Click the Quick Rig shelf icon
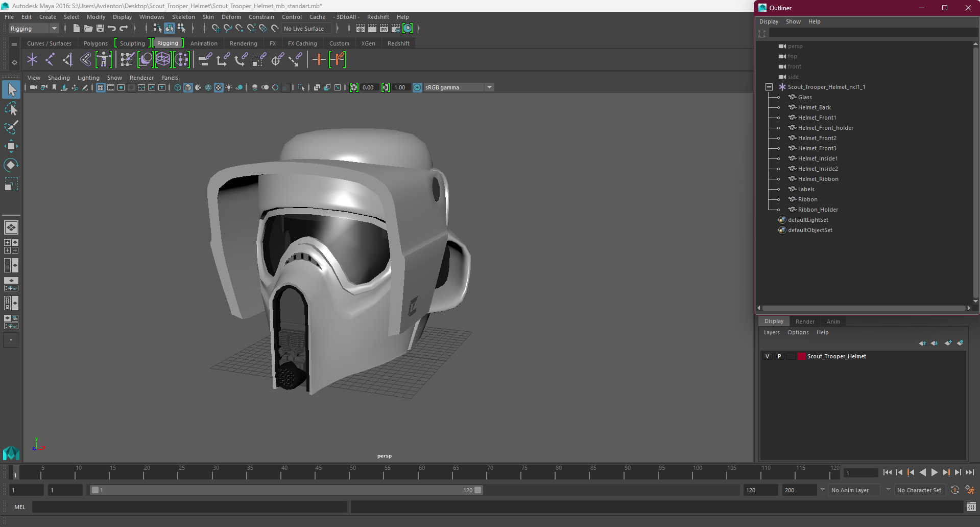Image resolution: width=980 pixels, height=527 pixels. click(104, 60)
